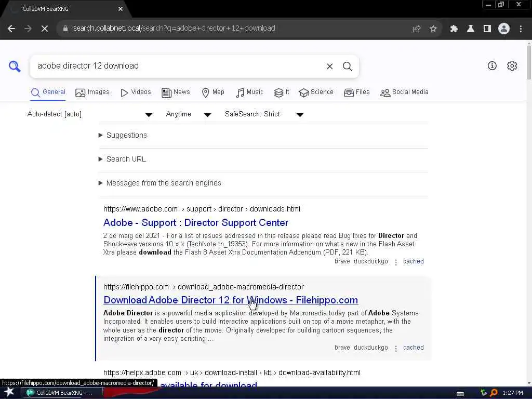The height and width of the screenshot is (399, 532).
Task: Click 'duckduckgo' engine label on Filehippo result
Action: pyautogui.click(x=370, y=348)
